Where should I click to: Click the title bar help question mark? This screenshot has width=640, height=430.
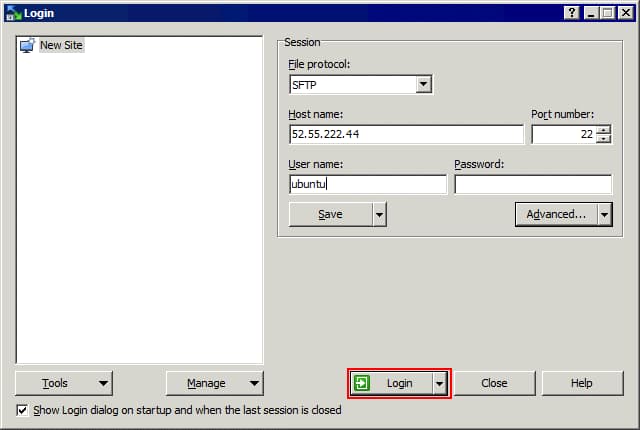coord(571,12)
